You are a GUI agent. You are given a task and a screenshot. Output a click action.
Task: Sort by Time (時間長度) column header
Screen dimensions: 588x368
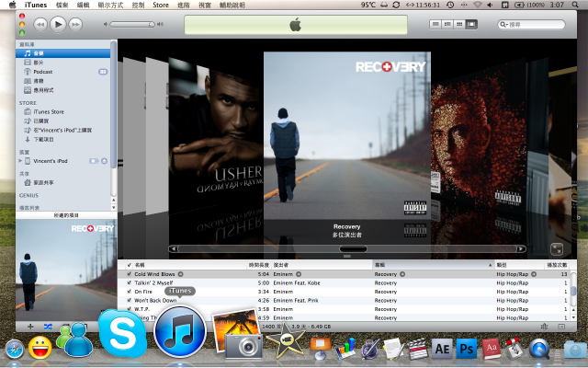[x=259, y=265]
